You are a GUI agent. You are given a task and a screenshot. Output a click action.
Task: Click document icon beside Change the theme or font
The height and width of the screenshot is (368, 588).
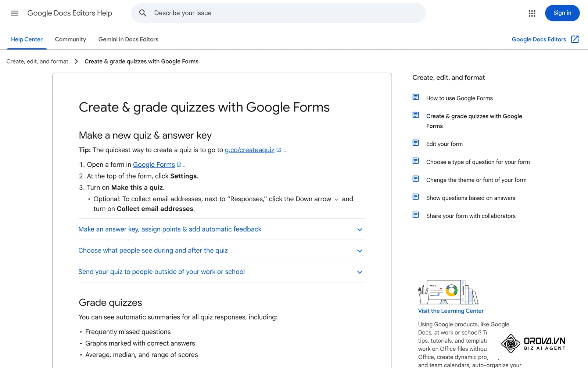point(416,179)
